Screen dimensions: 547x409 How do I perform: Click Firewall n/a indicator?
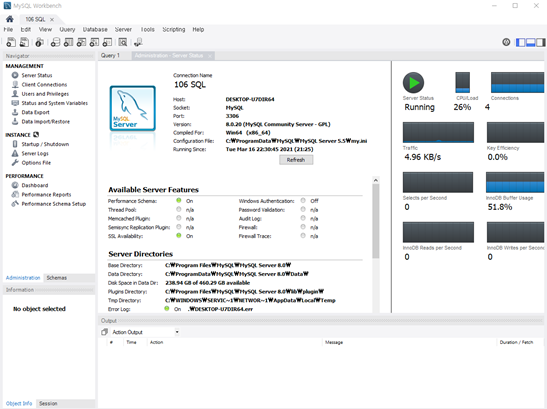(303, 227)
